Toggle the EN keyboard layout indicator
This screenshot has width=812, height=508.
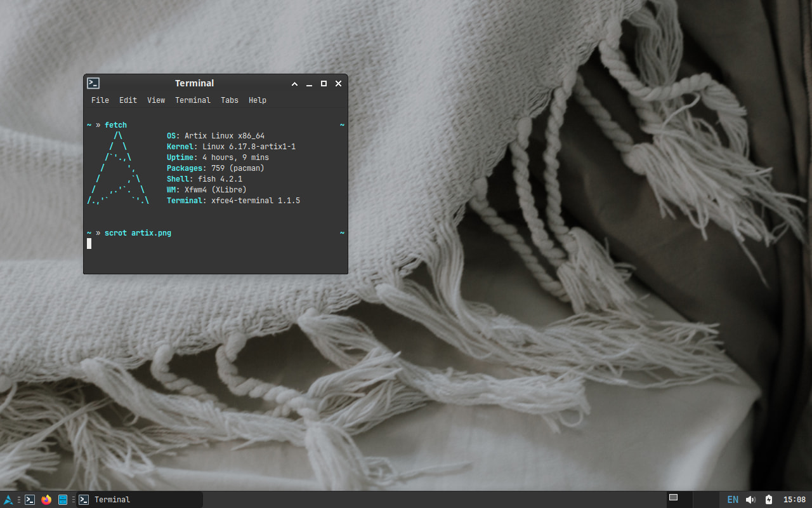click(x=732, y=500)
